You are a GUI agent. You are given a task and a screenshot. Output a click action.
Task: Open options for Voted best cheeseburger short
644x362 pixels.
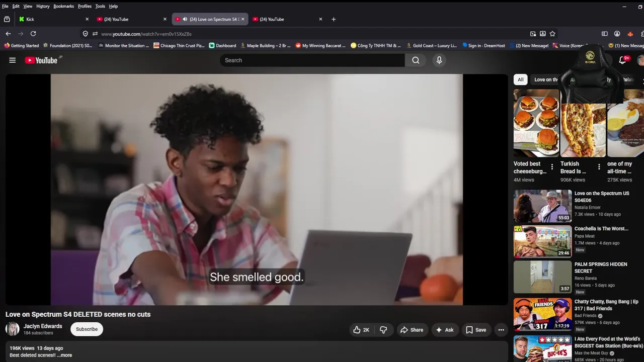tap(552, 166)
